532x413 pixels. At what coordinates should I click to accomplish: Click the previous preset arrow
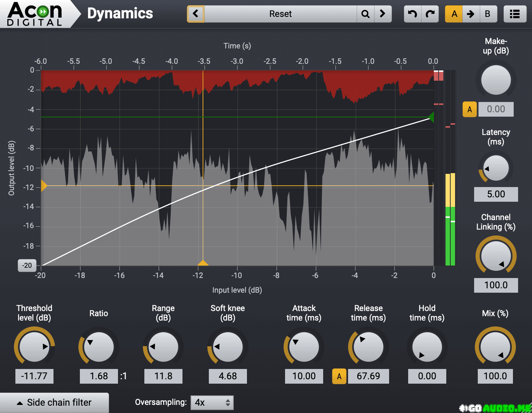pos(196,14)
